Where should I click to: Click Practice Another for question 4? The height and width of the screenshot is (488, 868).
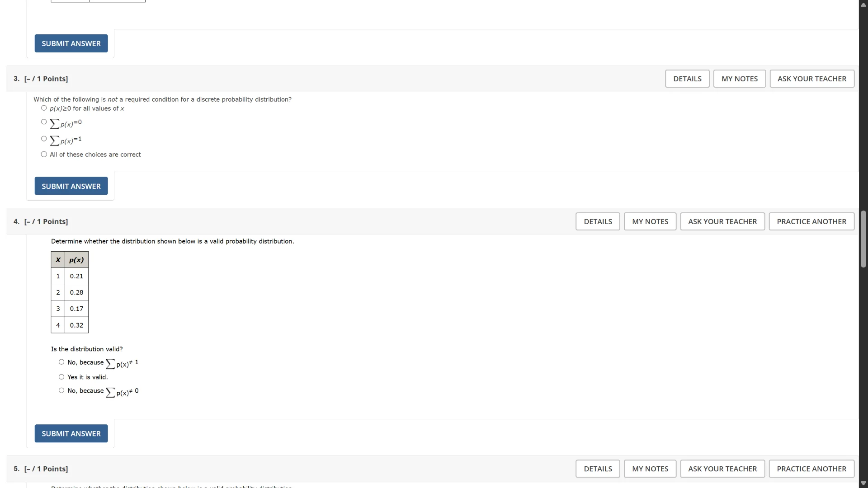click(811, 221)
